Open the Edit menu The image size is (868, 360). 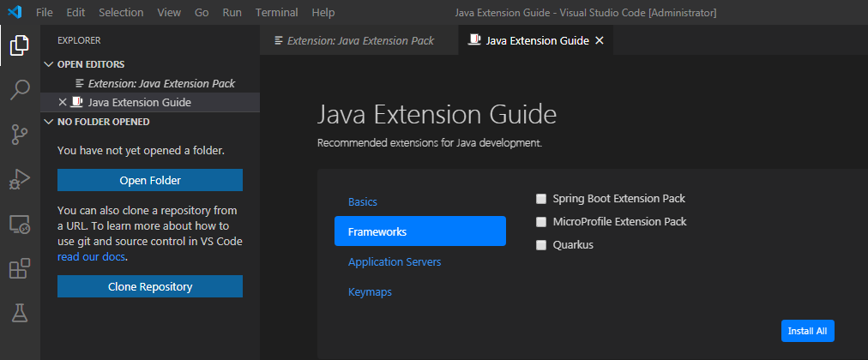click(x=75, y=12)
